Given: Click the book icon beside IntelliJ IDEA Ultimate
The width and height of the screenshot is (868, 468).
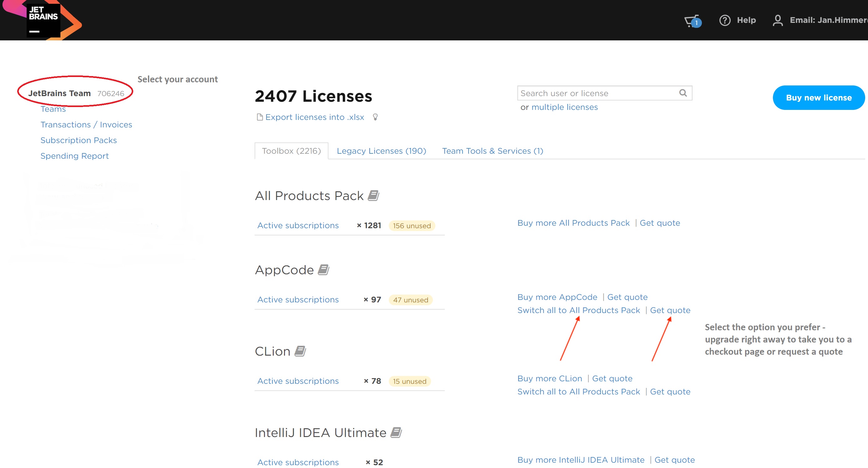Looking at the screenshot, I should 396,432.
